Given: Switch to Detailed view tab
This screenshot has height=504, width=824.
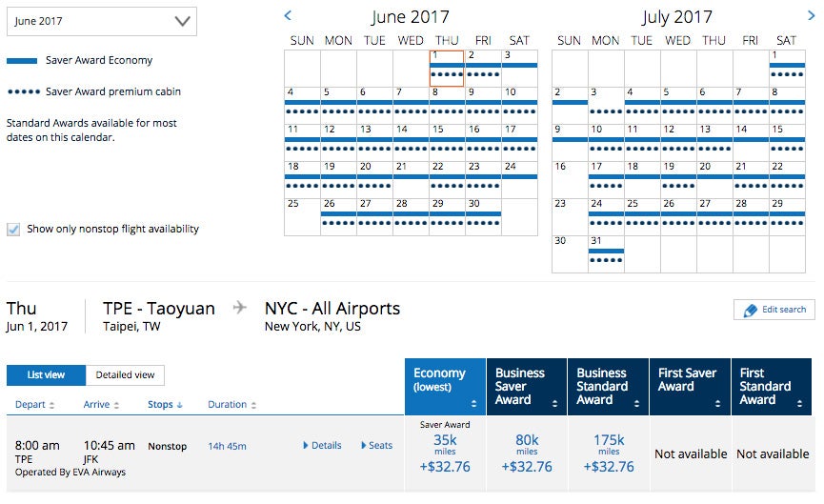Looking at the screenshot, I should tap(125, 375).
